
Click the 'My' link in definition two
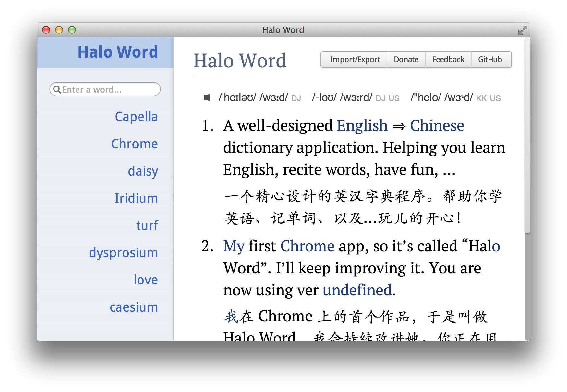(234, 246)
